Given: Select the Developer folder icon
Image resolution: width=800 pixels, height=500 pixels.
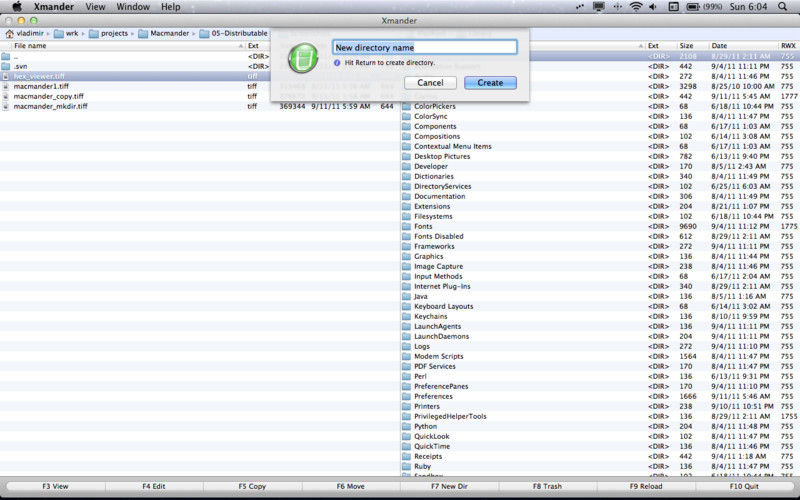Looking at the screenshot, I should click(406, 166).
